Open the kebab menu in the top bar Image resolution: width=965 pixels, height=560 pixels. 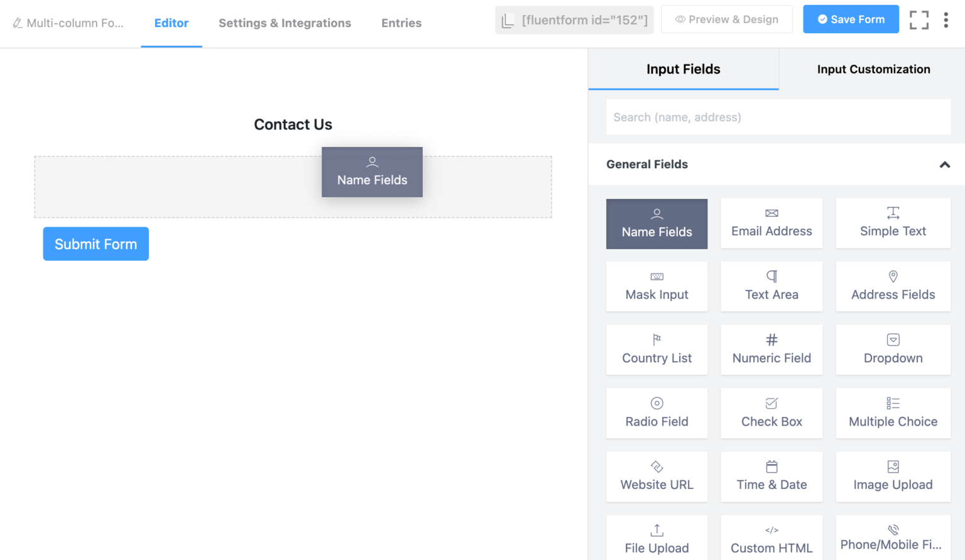pos(946,20)
